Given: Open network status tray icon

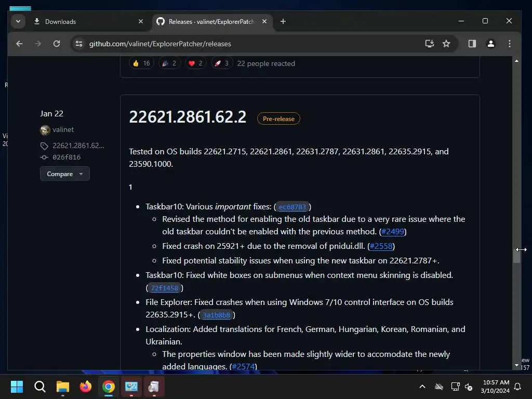Looking at the screenshot, I should click(455, 387).
